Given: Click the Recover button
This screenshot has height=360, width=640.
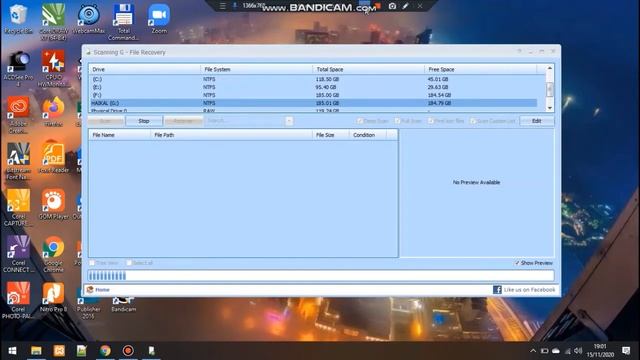Looking at the screenshot, I should point(183,121).
